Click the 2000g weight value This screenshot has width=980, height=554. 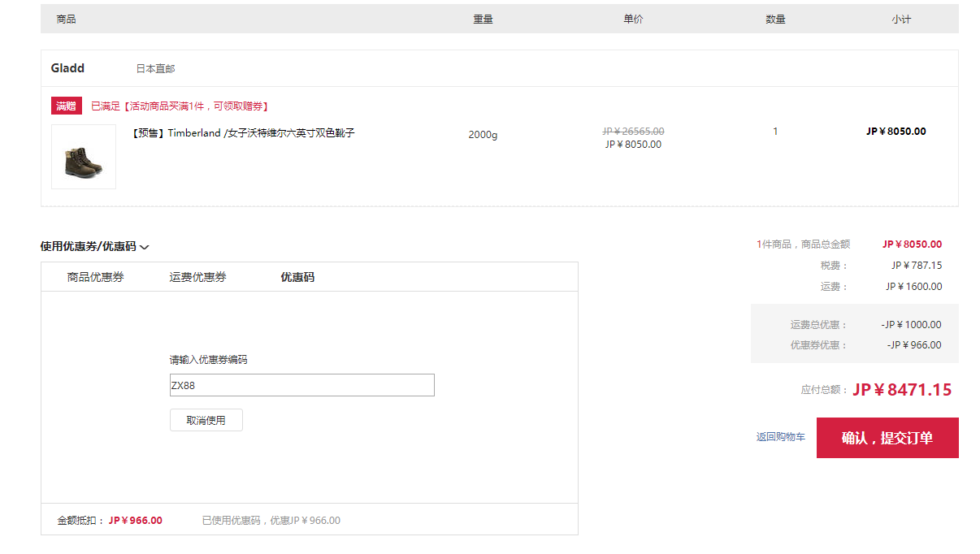pos(483,135)
